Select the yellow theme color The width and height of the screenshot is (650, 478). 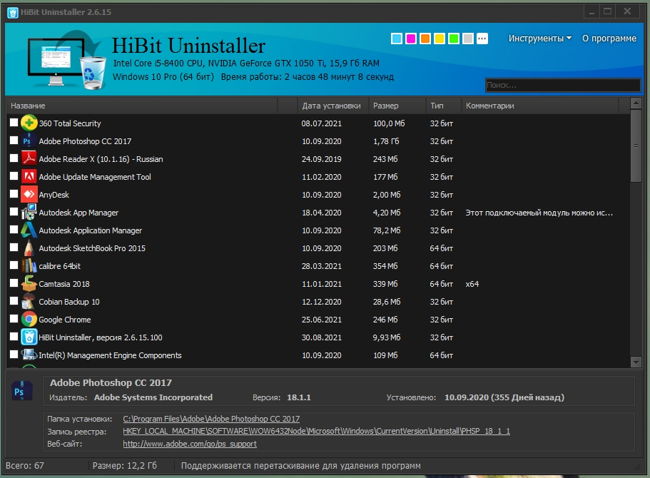(439, 39)
